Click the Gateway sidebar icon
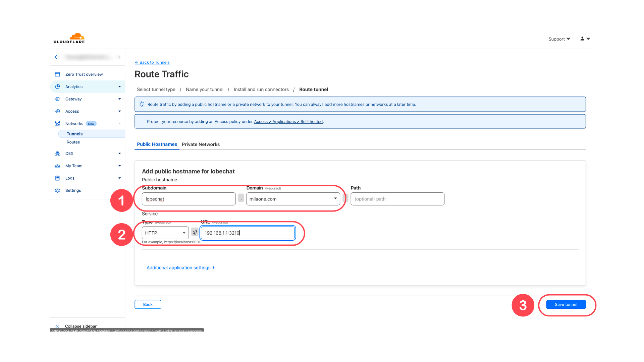 pyautogui.click(x=57, y=99)
